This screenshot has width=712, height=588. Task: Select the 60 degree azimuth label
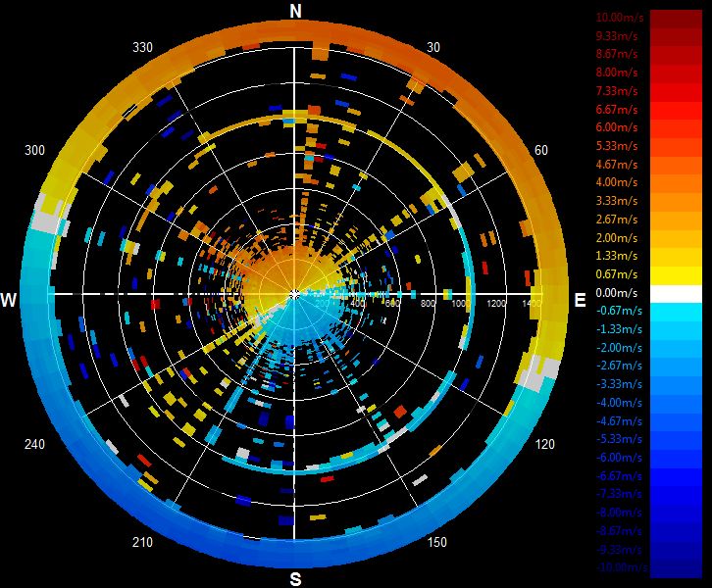pyautogui.click(x=540, y=150)
